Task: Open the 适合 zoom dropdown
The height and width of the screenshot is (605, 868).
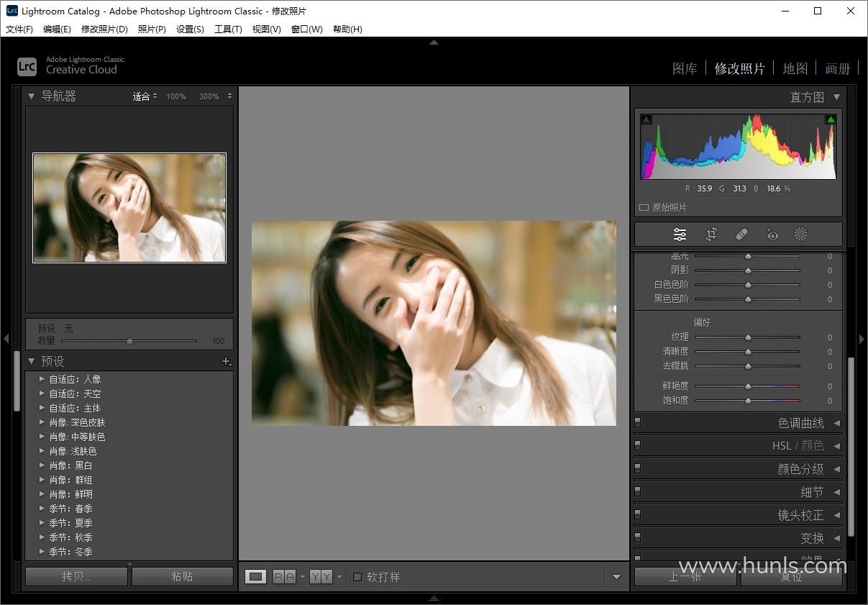Action: [145, 96]
